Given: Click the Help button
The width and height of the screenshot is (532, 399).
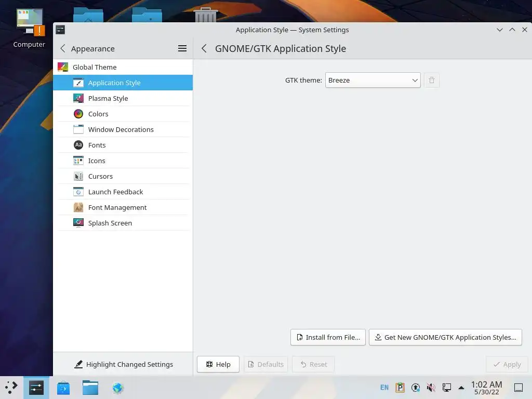Looking at the screenshot, I should click(x=218, y=364).
